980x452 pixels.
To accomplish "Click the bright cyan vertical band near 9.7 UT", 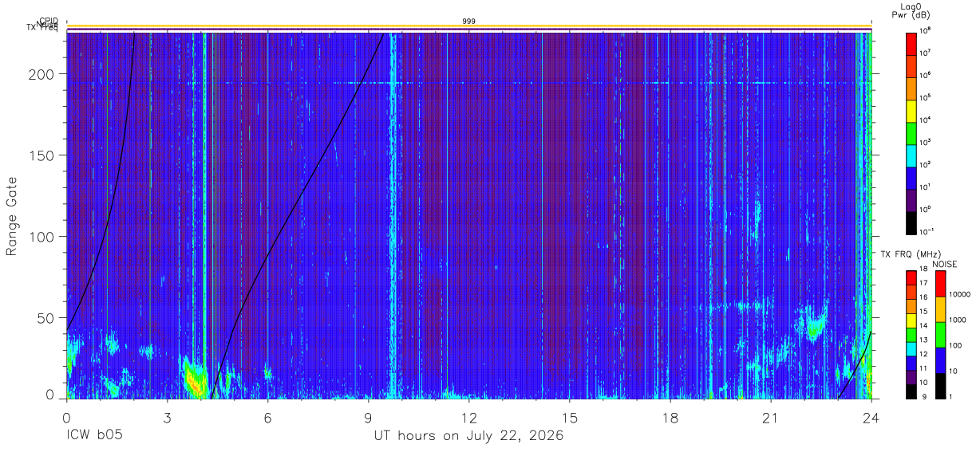I will (x=391, y=215).
